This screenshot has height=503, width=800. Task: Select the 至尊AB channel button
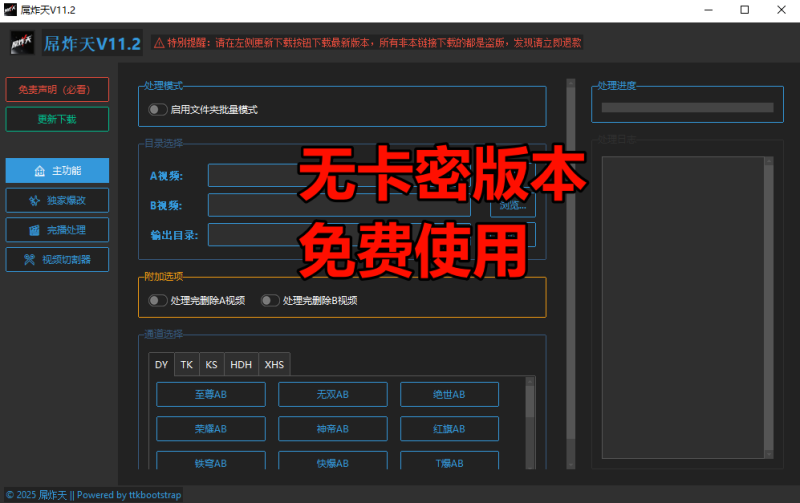[x=211, y=394]
